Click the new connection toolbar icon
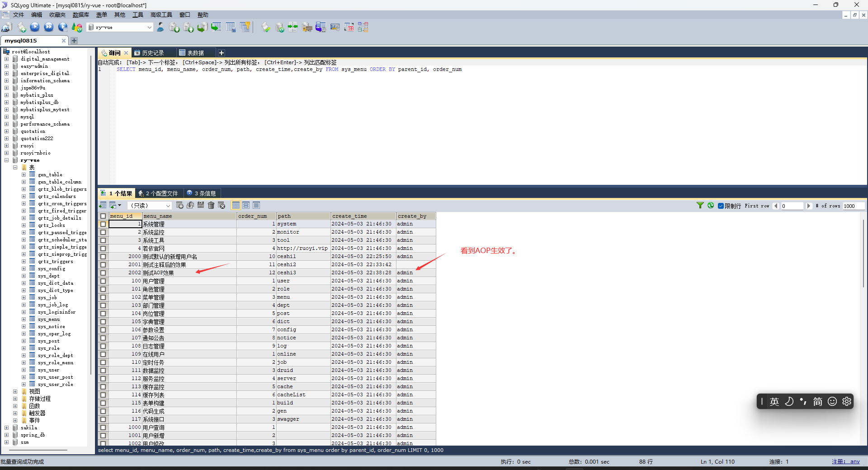The image size is (868, 470). (7, 28)
